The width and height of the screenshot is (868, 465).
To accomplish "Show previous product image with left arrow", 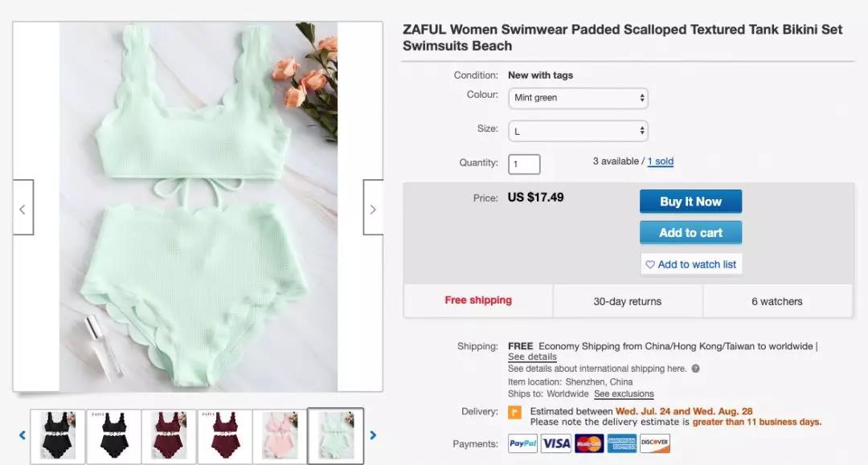I will coord(23,207).
